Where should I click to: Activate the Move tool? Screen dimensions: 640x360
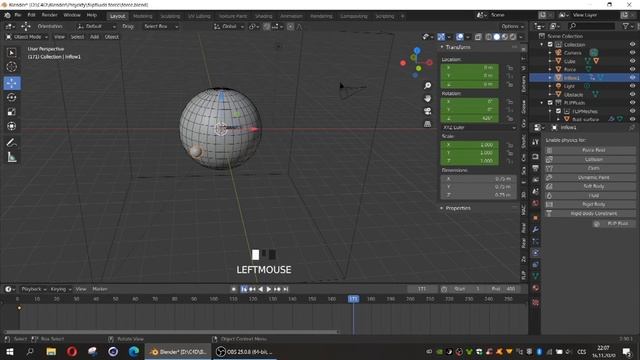pyautogui.click(x=11, y=83)
